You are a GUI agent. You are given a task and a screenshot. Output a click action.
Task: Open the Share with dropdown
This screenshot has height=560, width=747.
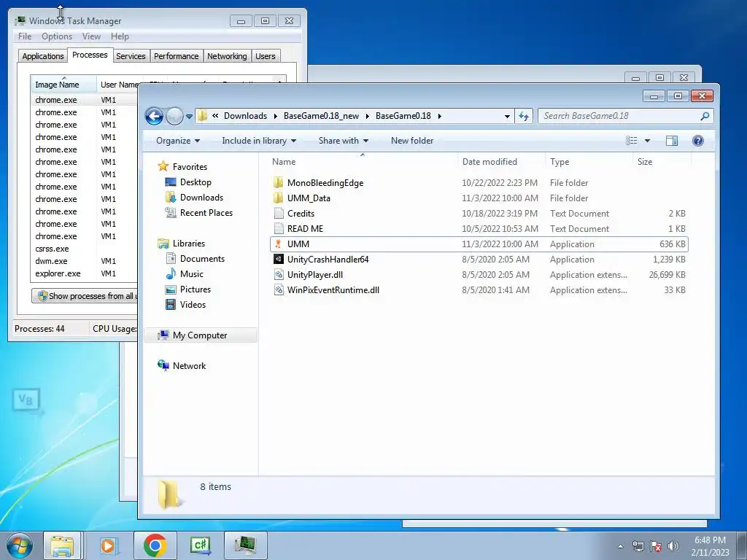click(343, 141)
